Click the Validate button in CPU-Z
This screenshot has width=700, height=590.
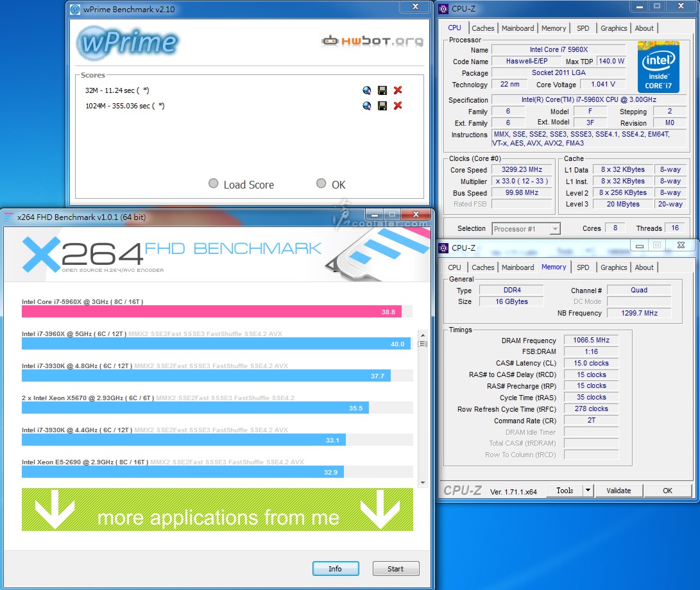point(619,491)
